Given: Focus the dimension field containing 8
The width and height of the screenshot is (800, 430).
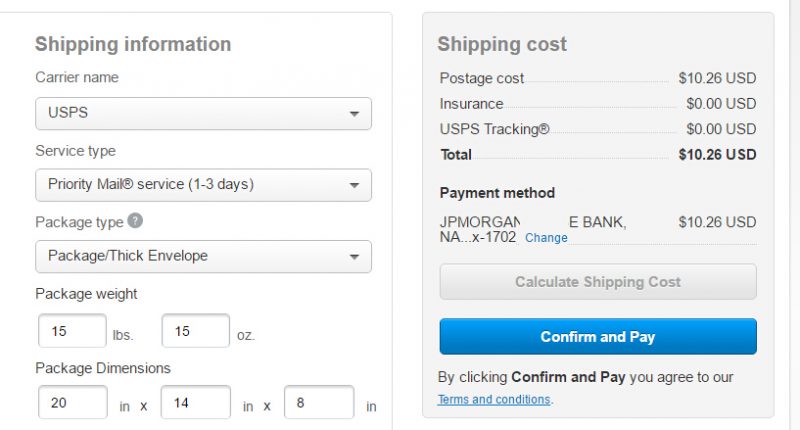Looking at the screenshot, I should click(x=319, y=402).
